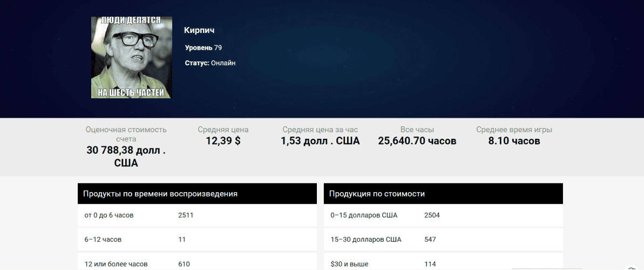Select the value 114 in cost table
The image size is (644, 270).
coord(430,264)
